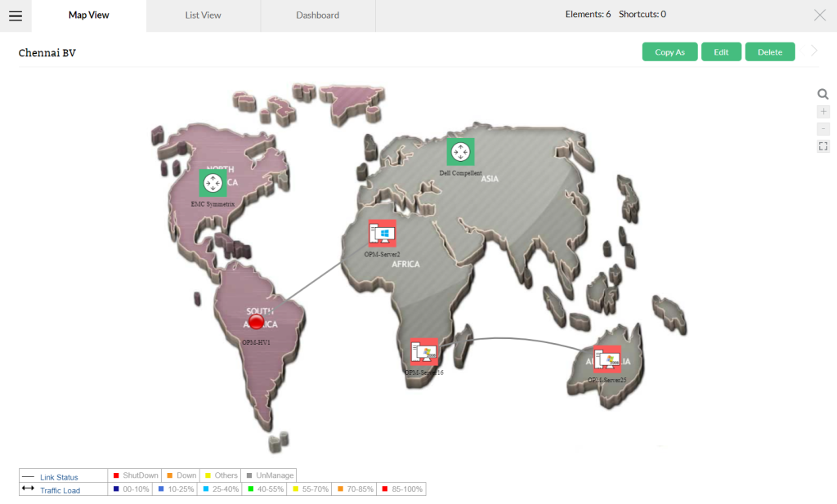Toggle fullscreen map view
This screenshot has width=837, height=504.
tap(823, 146)
